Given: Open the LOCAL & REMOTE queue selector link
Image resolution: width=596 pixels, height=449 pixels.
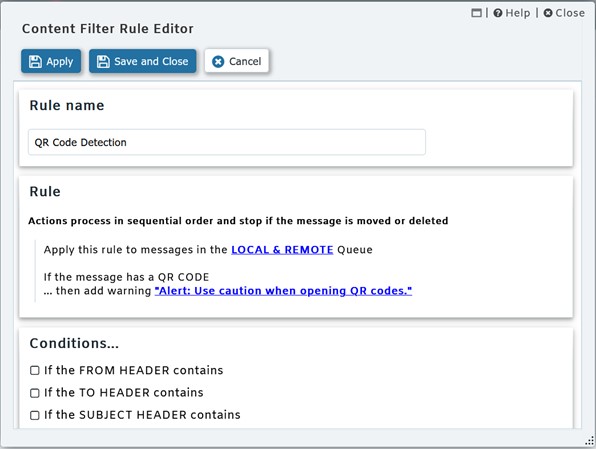Looking at the screenshot, I should coord(282,250).
